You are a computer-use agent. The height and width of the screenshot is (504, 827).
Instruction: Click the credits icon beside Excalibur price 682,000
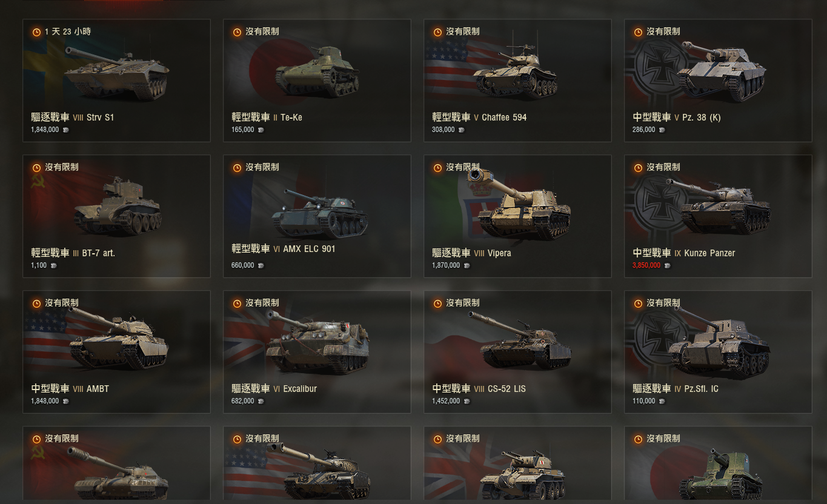coord(262,401)
